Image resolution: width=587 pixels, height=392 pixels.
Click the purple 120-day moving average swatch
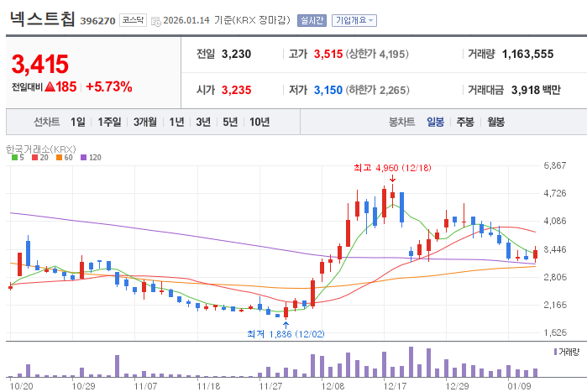click(x=83, y=158)
